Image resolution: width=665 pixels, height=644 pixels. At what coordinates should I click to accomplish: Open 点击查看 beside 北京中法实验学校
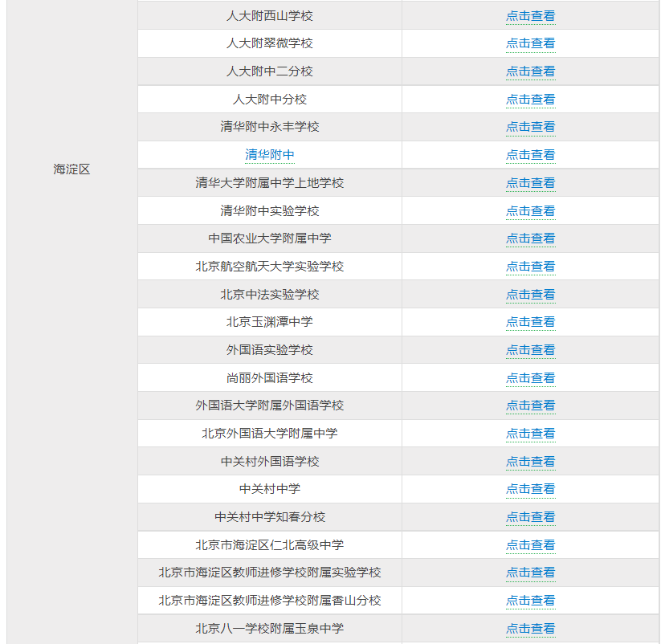pyautogui.click(x=531, y=294)
